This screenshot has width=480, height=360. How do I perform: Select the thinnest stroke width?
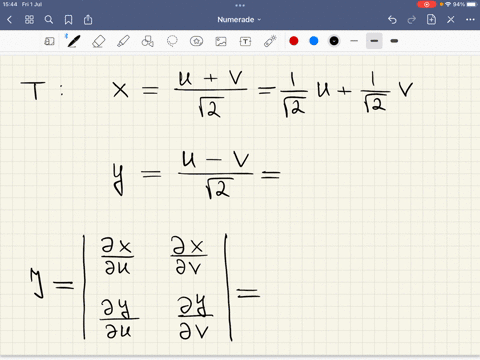point(354,41)
